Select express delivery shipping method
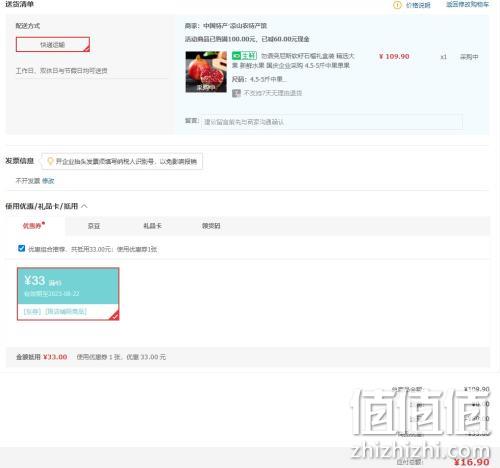500x468 pixels. click(53, 44)
